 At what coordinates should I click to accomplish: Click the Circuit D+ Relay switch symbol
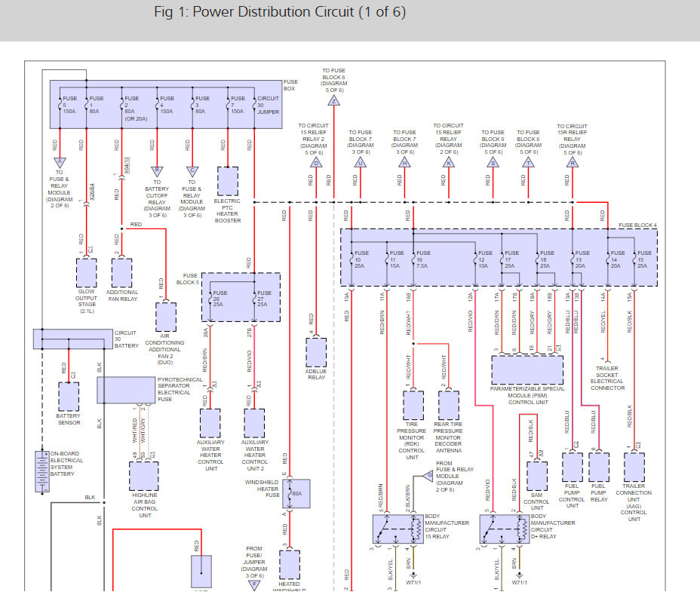pyautogui.click(x=505, y=529)
